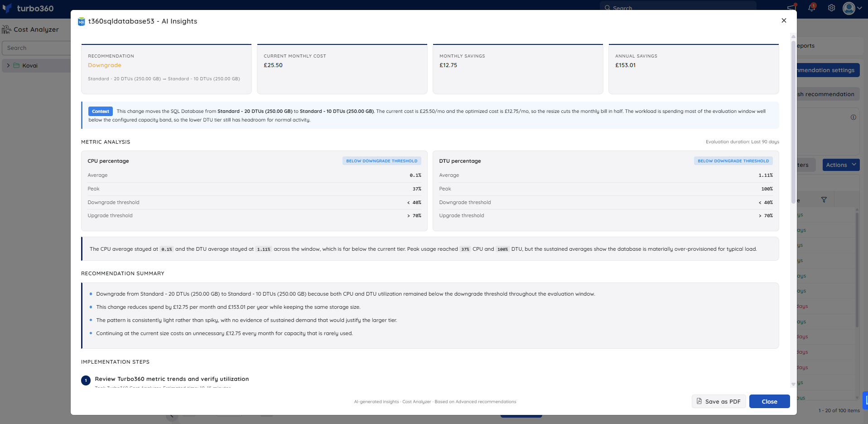The image size is (868, 424).
Task: Click the background table vertical scrollbar
Action: (857, 270)
